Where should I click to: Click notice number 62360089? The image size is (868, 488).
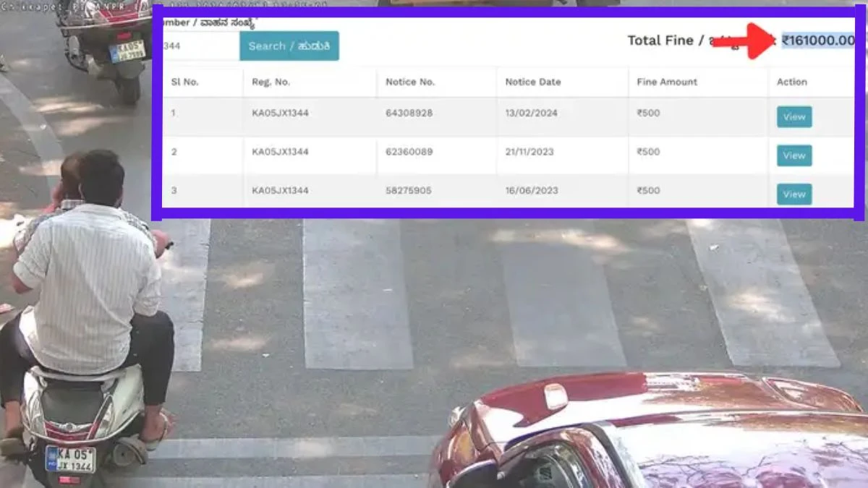pos(409,152)
